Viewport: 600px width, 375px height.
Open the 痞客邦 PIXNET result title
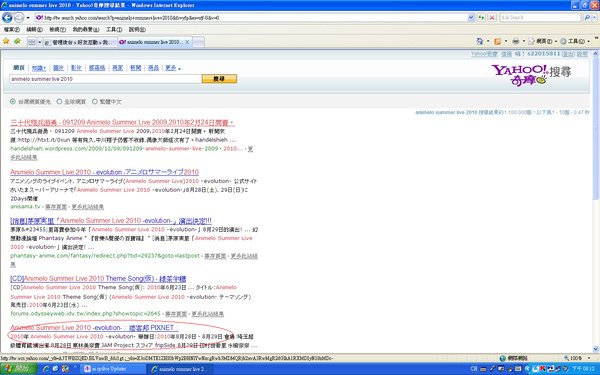tap(95, 328)
